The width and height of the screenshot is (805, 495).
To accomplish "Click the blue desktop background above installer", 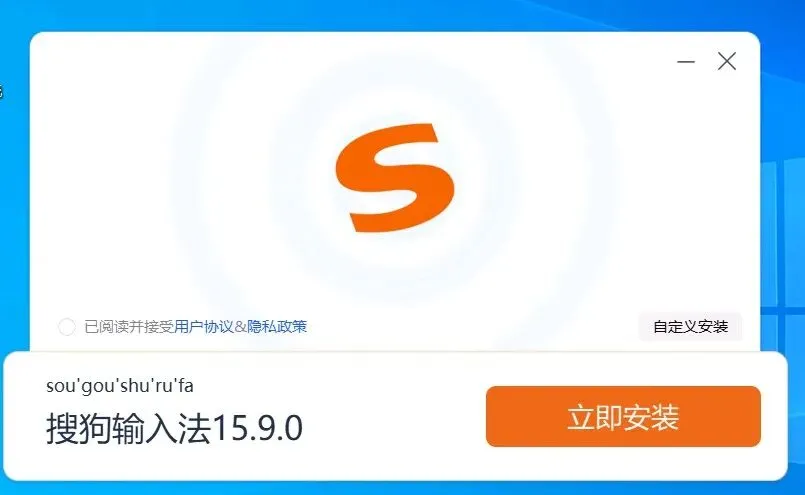I will (359, 14).
